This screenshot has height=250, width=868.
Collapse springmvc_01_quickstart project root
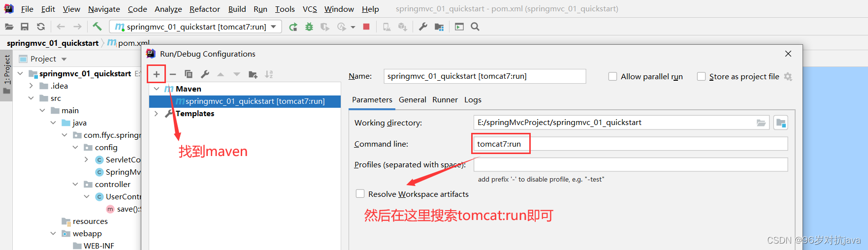pos(20,73)
